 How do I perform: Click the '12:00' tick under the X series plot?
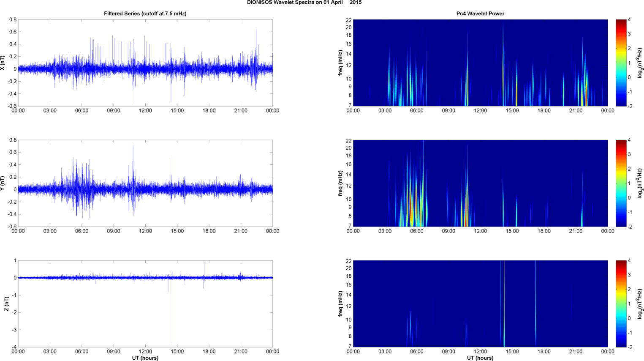[145, 111]
